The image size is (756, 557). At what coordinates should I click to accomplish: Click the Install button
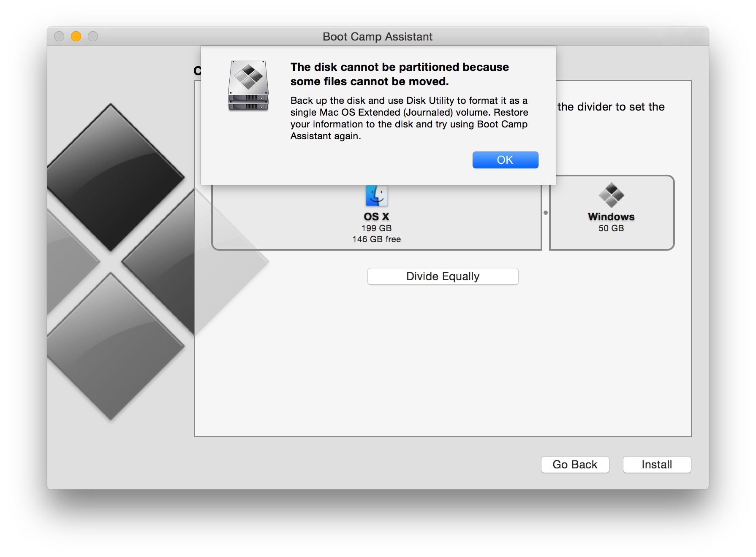[657, 465]
